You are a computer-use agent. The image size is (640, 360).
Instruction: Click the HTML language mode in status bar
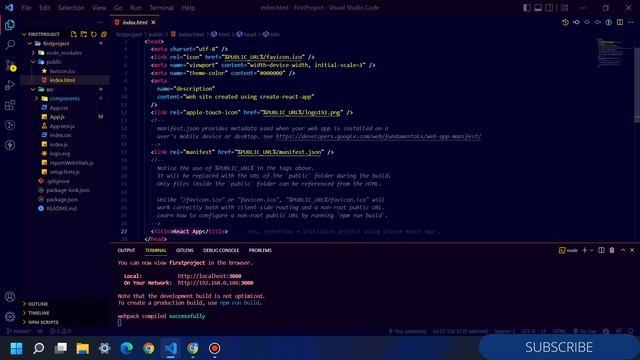click(559, 331)
